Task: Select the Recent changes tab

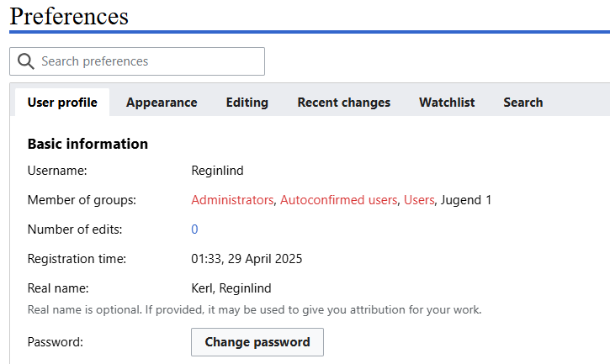Action: point(343,103)
